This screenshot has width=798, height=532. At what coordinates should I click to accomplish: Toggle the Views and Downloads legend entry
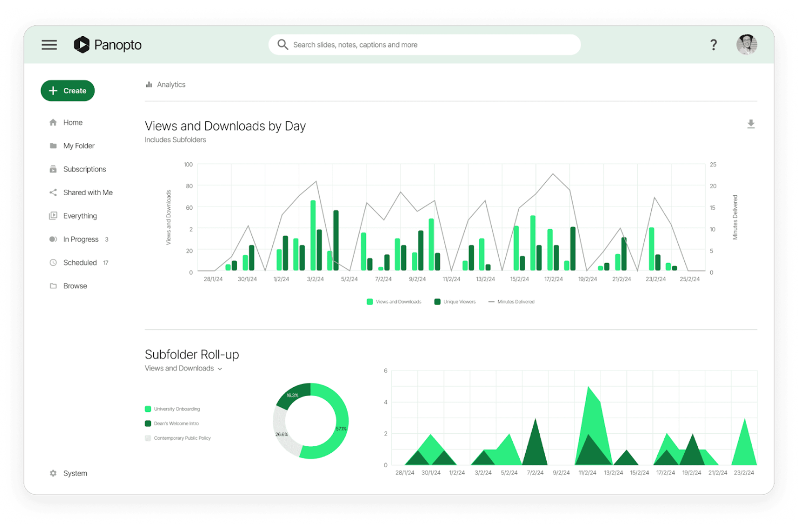pos(394,301)
